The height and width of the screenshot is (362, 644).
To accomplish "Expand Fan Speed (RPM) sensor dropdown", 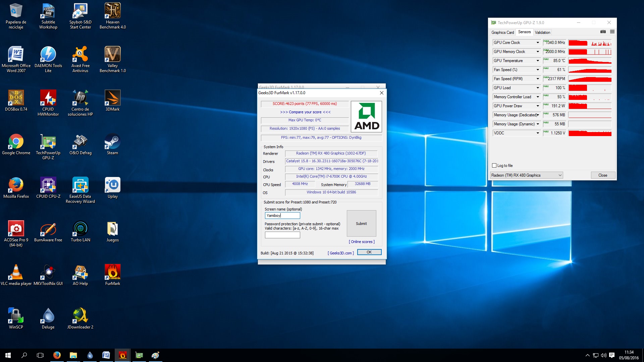I will coord(538,79).
